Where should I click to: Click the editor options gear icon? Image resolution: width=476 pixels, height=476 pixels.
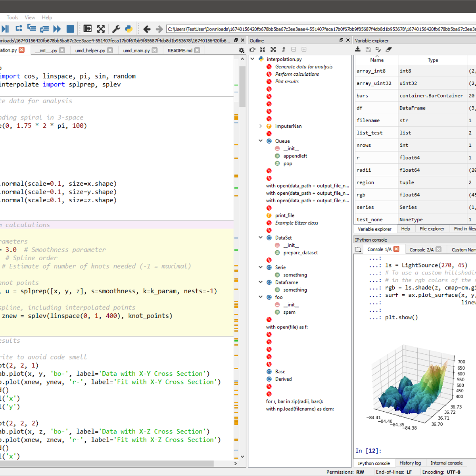click(x=241, y=50)
